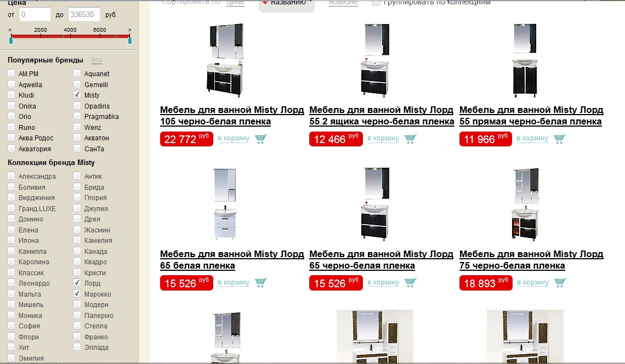This screenshot has height=364, width=625.
Task: Show all brands via 'все' link
Action: [96, 60]
